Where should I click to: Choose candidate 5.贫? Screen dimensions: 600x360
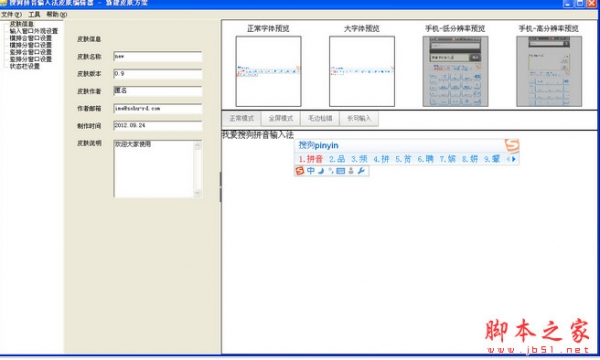click(404, 159)
